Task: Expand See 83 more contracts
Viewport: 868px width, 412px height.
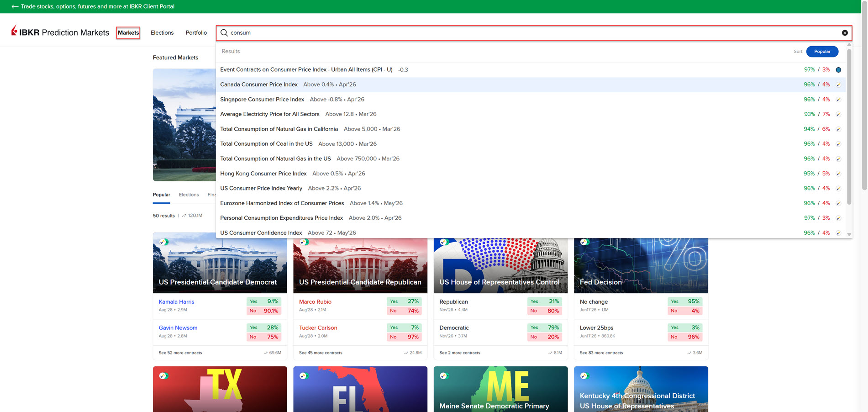Action: [x=601, y=353]
